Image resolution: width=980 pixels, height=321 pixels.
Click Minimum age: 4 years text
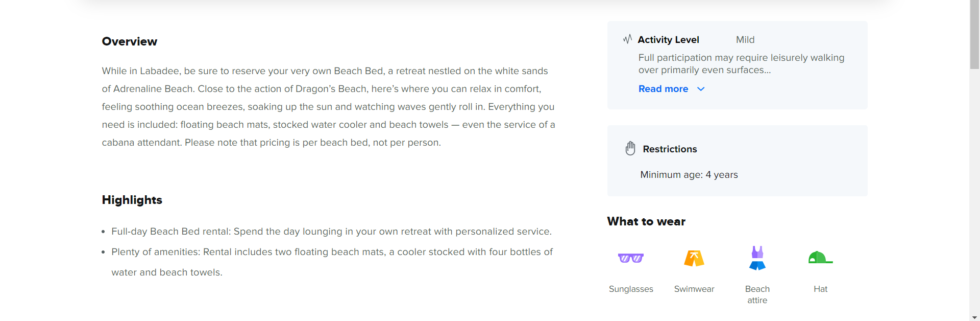[x=689, y=175]
